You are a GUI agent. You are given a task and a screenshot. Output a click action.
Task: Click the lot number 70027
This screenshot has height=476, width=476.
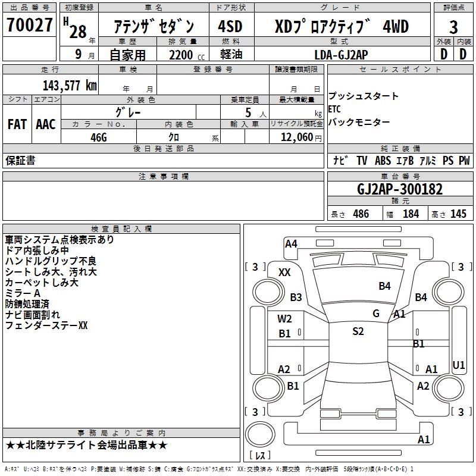[x=29, y=24]
